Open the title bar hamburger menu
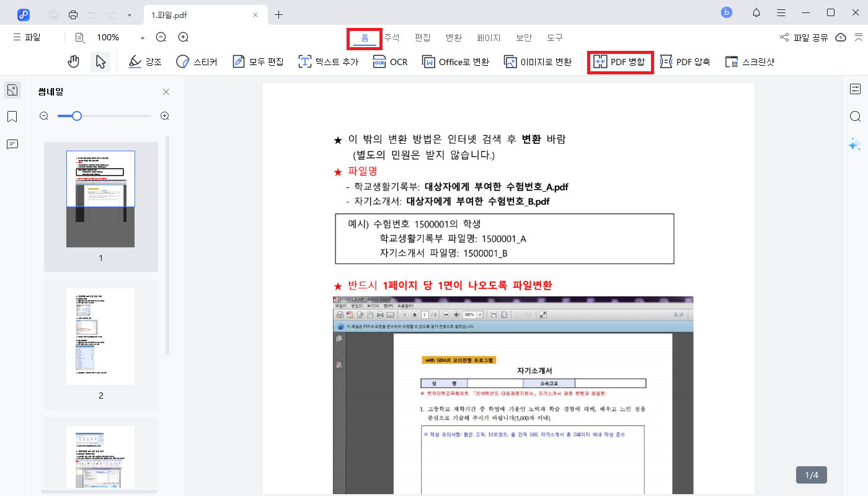This screenshot has width=868, height=496. pos(781,13)
